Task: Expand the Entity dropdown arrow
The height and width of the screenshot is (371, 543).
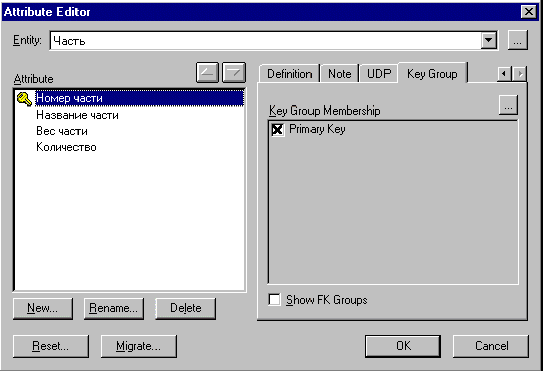Action: coord(489,41)
